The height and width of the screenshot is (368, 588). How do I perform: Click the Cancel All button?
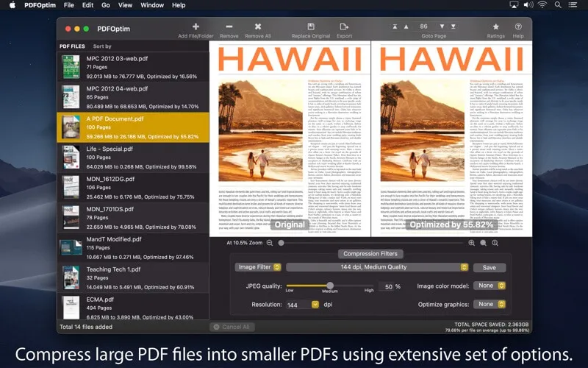click(232, 327)
